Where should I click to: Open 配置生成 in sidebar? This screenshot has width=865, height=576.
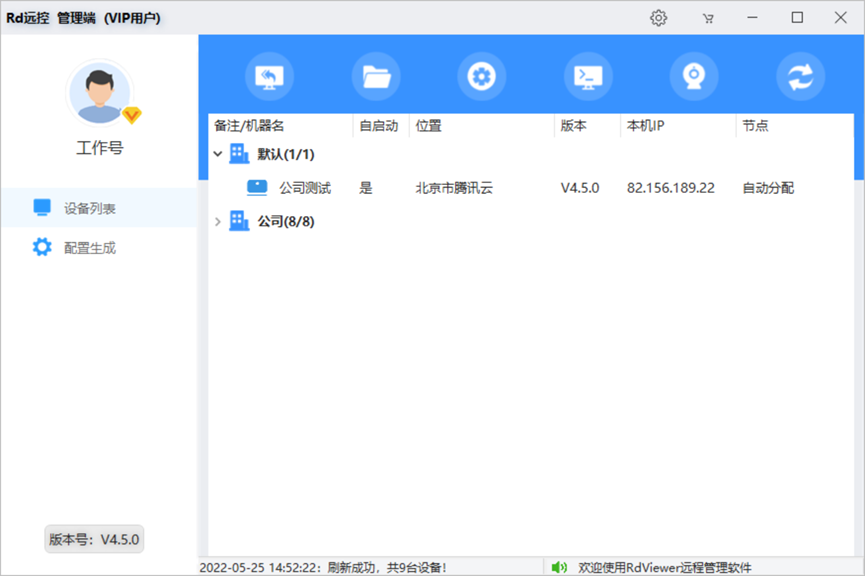pyautogui.click(x=99, y=248)
